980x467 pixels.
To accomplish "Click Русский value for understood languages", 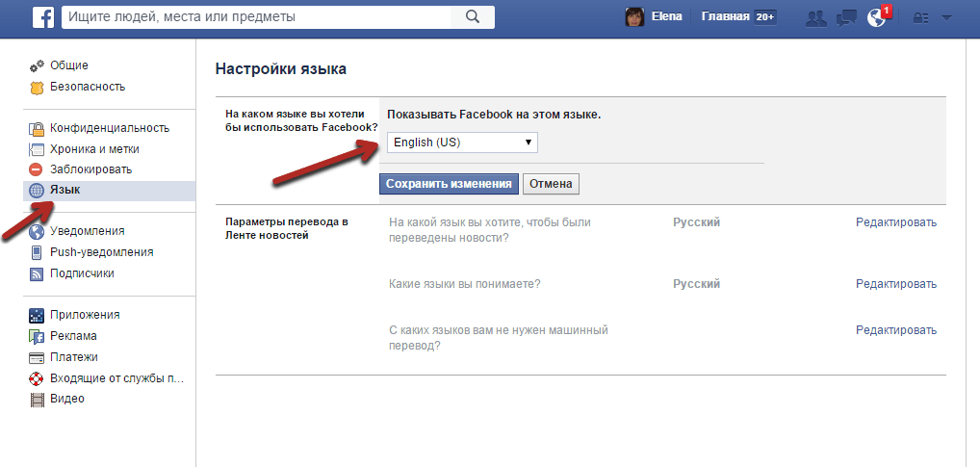I will [x=696, y=284].
